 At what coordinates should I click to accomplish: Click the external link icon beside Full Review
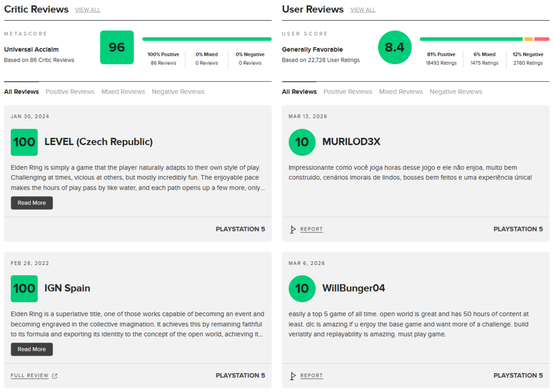(55, 376)
